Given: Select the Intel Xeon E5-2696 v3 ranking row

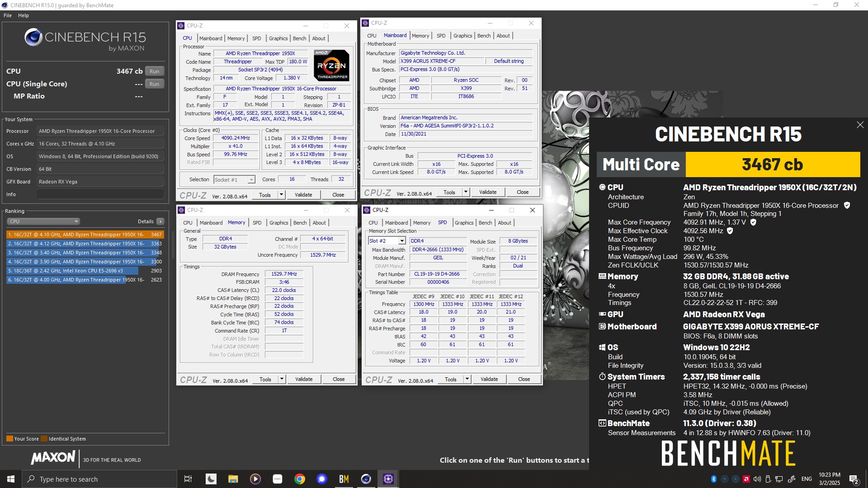Looking at the screenshot, I should (85, 271).
